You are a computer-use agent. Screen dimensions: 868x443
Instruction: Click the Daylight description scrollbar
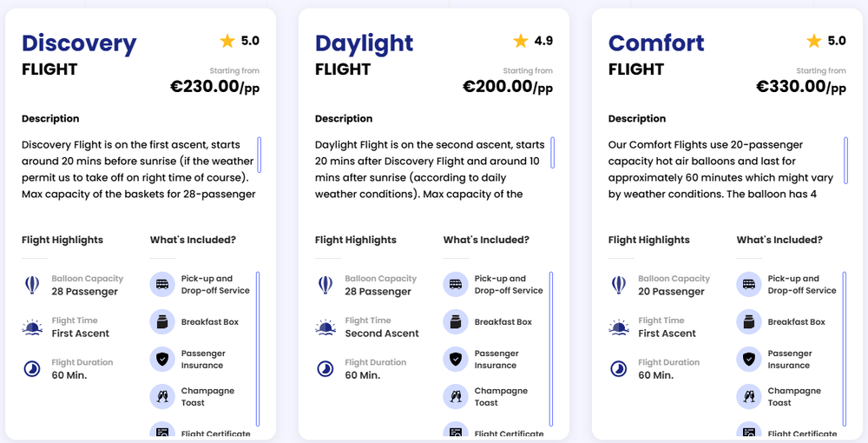[x=553, y=155]
